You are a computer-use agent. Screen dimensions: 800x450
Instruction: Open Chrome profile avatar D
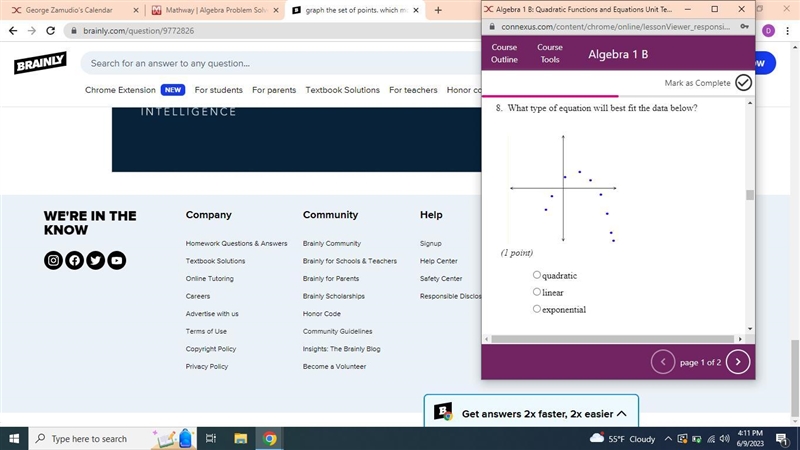pos(768,31)
